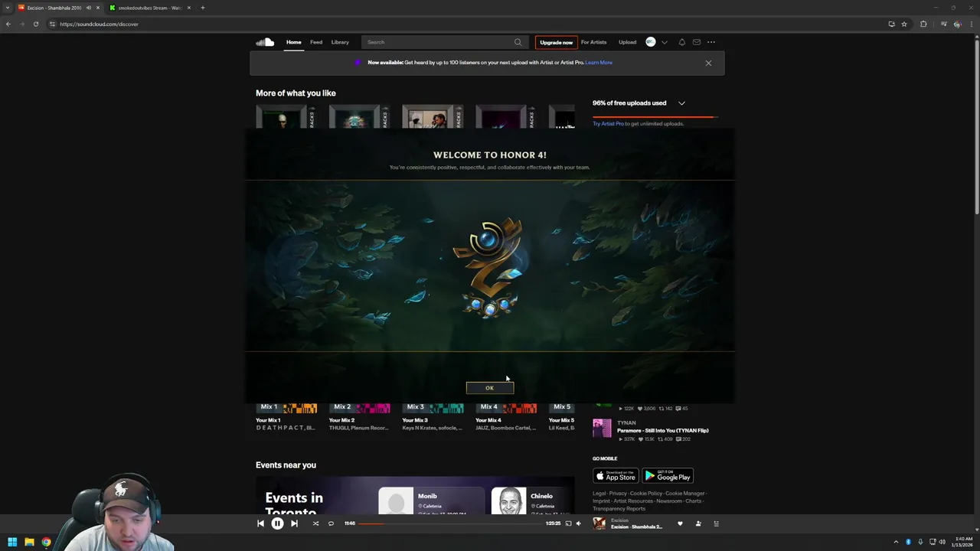Image resolution: width=980 pixels, height=551 pixels.
Task: Open the Home tab
Action: tap(294, 42)
